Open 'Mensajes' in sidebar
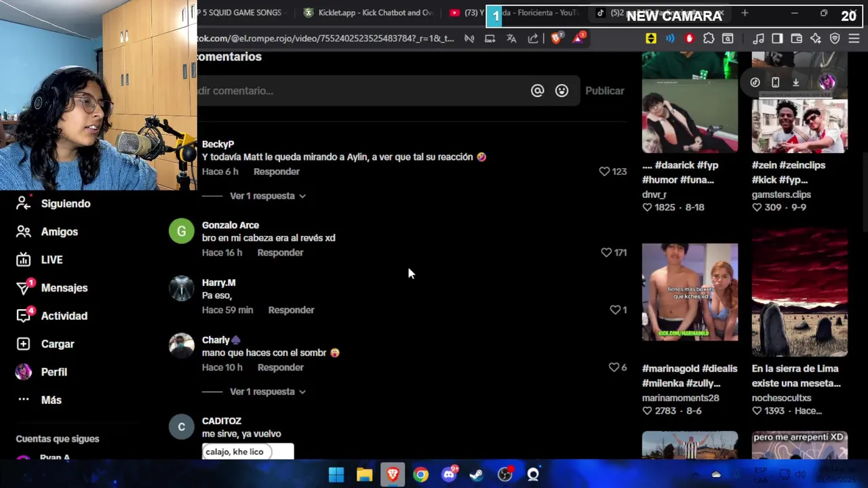This screenshot has height=488, width=868. [52, 288]
